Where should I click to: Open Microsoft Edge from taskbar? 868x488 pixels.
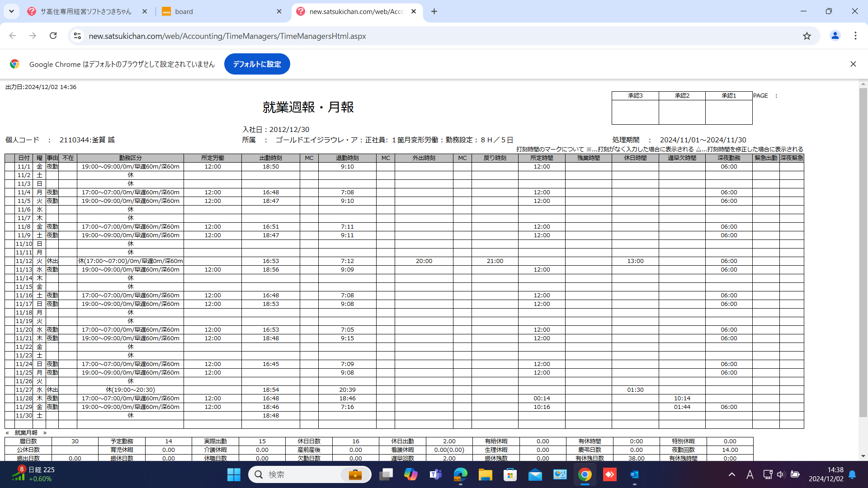(460, 474)
